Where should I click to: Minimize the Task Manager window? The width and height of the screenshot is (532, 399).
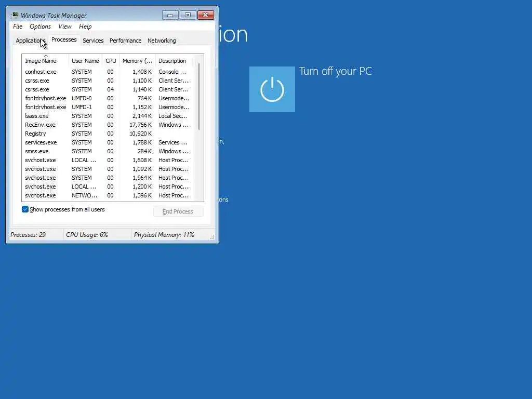(x=170, y=15)
